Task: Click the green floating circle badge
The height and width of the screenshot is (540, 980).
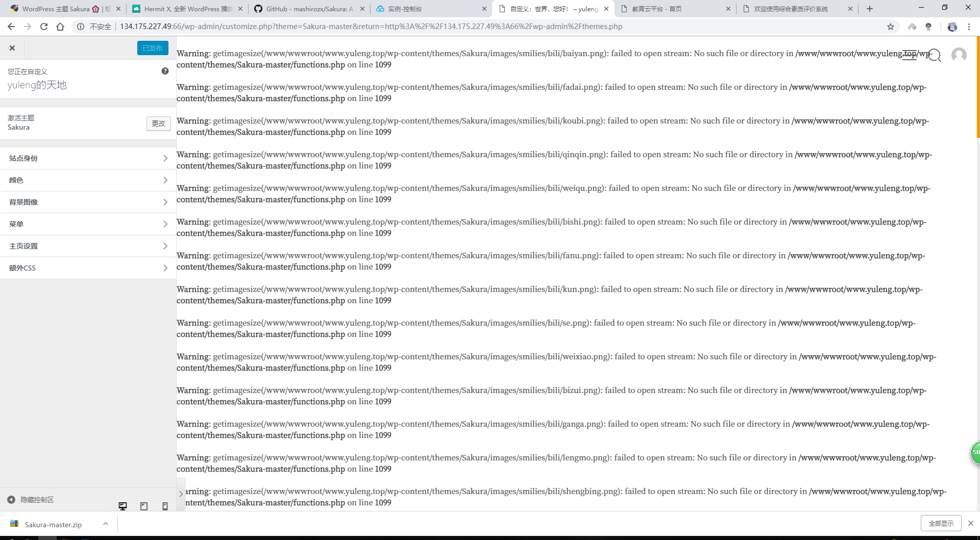Action: click(x=975, y=452)
